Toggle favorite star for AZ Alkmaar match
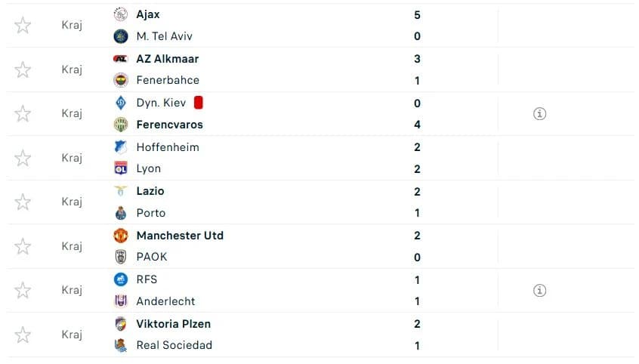 click(23, 69)
